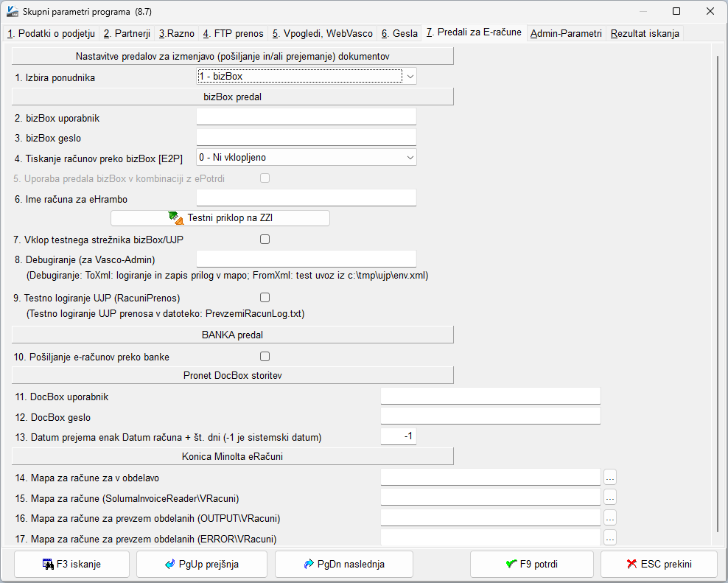Cancel with ESC prekini button

pyautogui.click(x=659, y=564)
